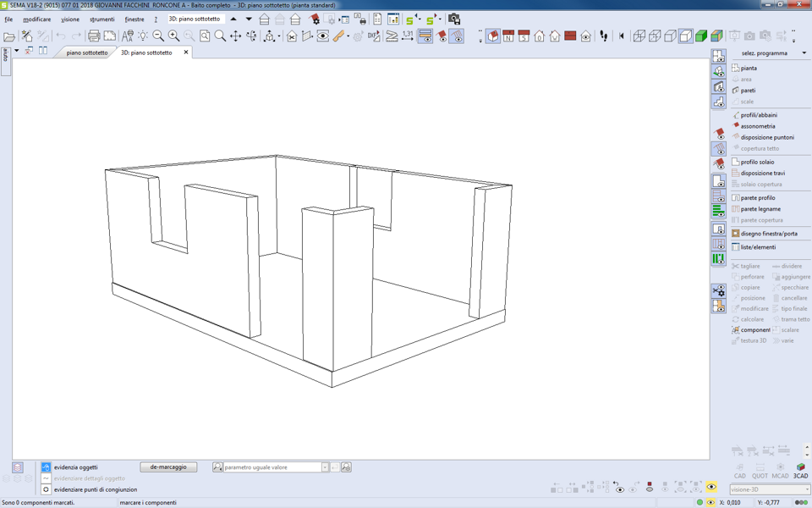
Task: Click the print icon in the toolbar
Action: tap(94, 36)
